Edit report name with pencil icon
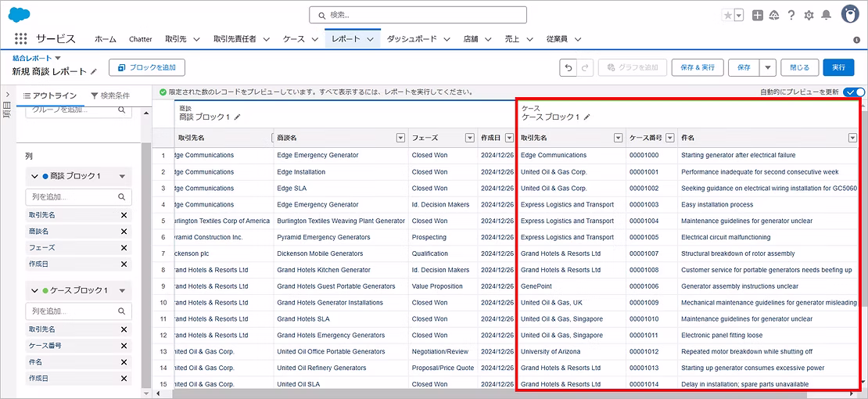The width and height of the screenshot is (868, 399). click(x=94, y=71)
